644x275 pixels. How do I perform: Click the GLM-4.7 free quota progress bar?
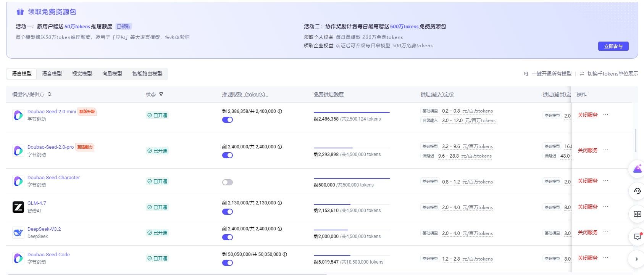pos(352,204)
